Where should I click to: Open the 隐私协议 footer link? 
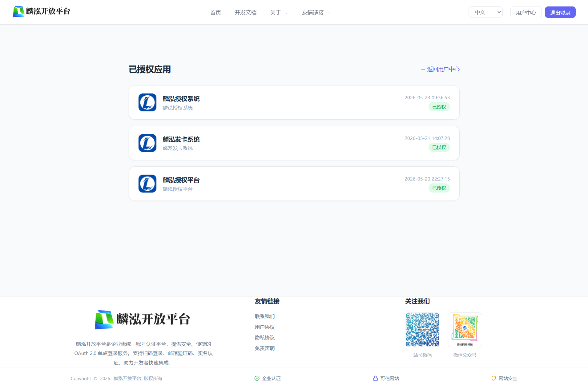[x=265, y=338]
